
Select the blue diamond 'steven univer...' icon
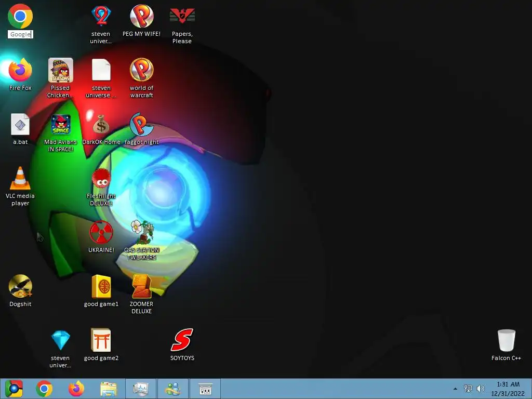click(61, 340)
